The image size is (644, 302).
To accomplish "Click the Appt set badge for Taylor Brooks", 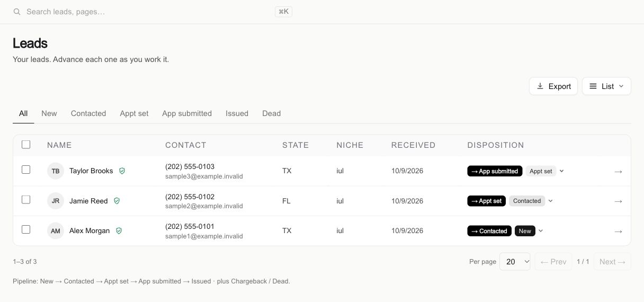I will [x=541, y=171].
